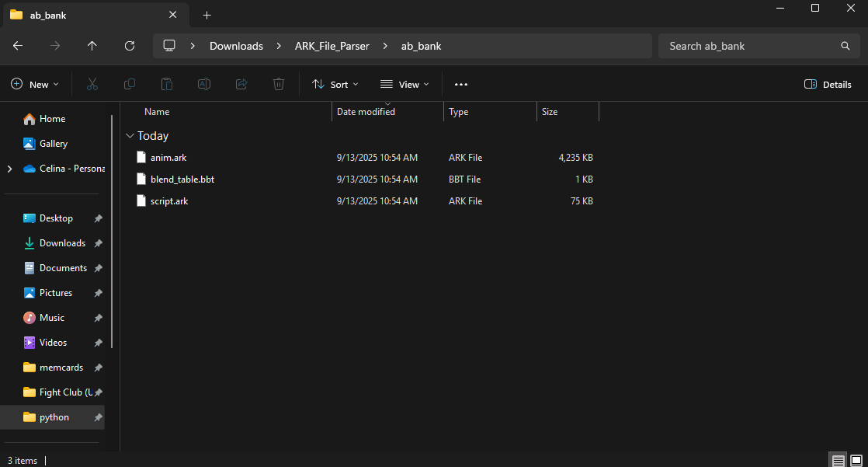Screen dimensions: 868x467
Task: Refresh the current folder view
Action: pyautogui.click(x=130, y=46)
